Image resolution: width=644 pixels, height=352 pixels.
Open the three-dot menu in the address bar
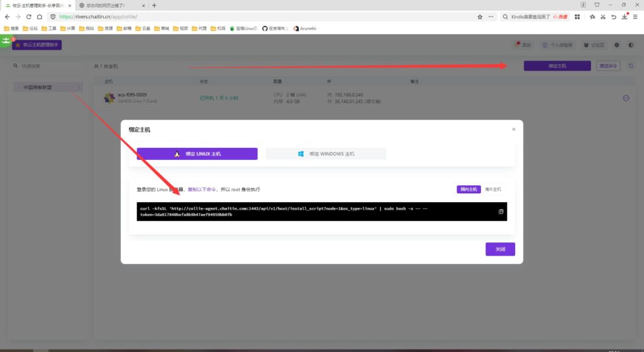point(491,17)
